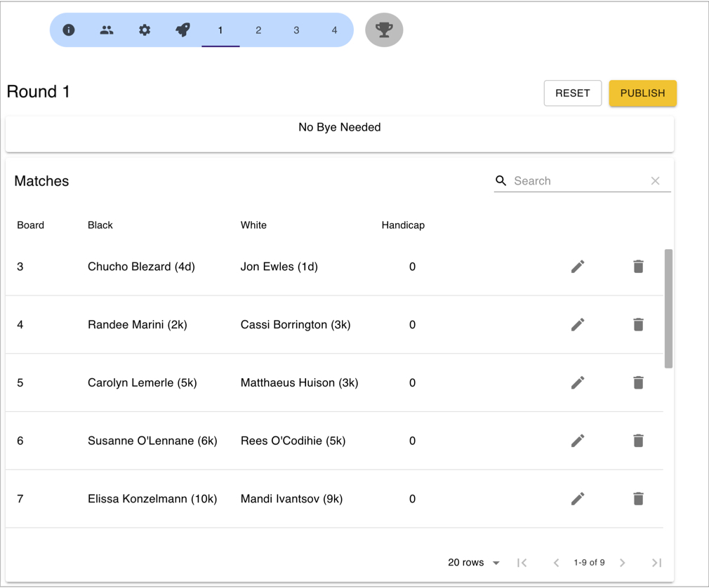This screenshot has height=588, width=709.
Task: Click the rocket launch icon tab
Action: [183, 30]
